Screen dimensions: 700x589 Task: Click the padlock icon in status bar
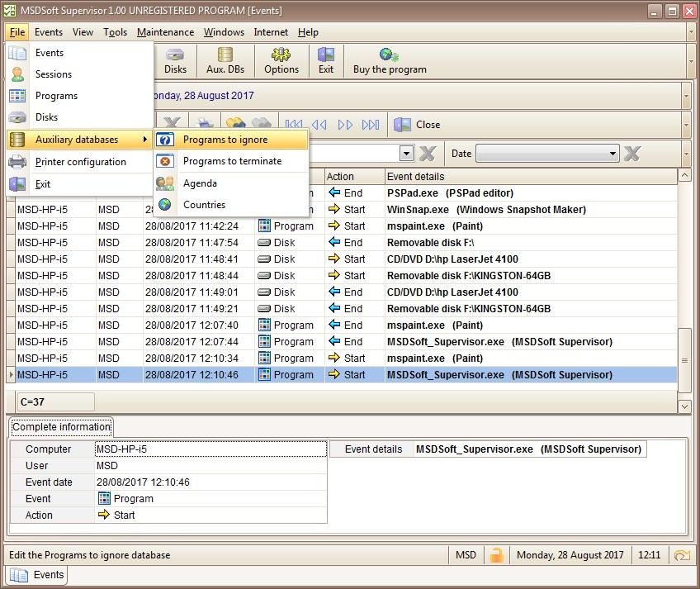496,555
